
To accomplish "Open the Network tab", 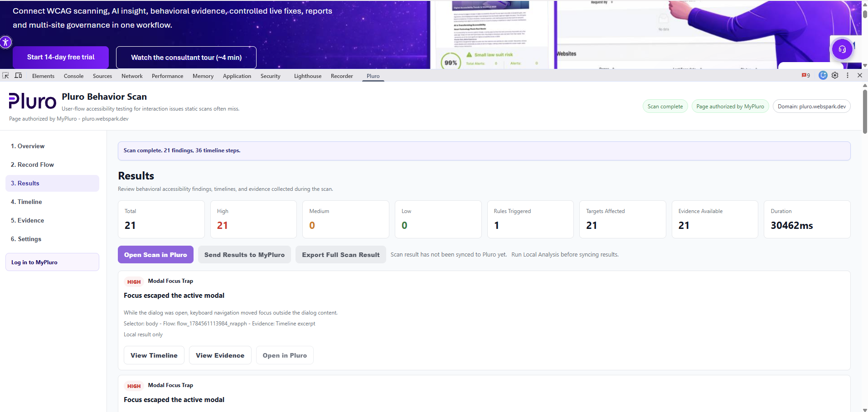I will click(x=132, y=76).
